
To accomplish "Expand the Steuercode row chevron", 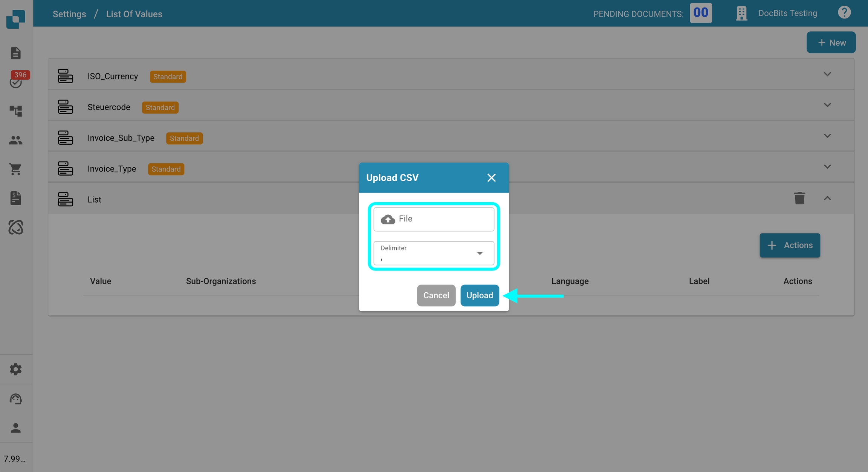I will pyautogui.click(x=827, y=105).
